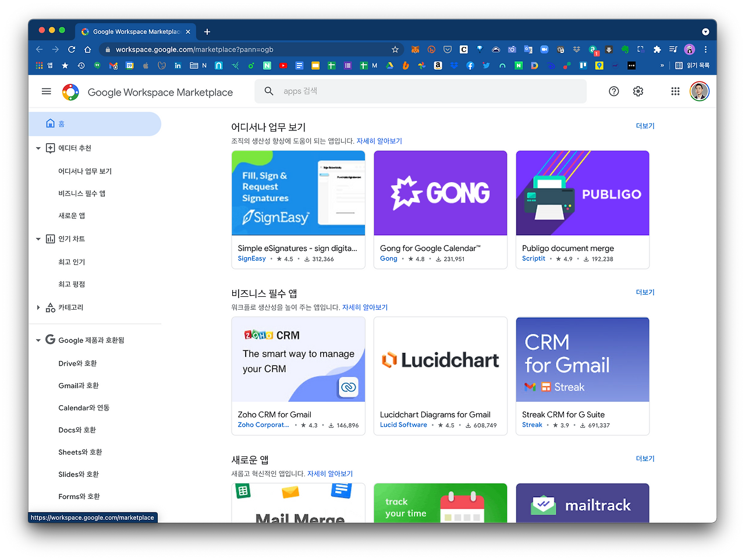This screenshot has width=745, height=560.
Task: Open the Lucid Software developer link
Action: pos(403,425)
